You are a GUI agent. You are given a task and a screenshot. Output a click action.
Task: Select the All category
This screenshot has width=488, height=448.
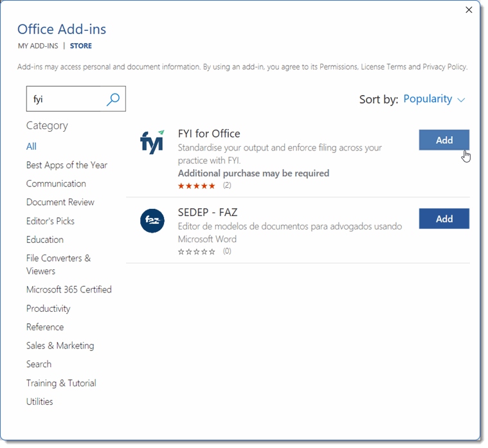(x=32, y=147)
